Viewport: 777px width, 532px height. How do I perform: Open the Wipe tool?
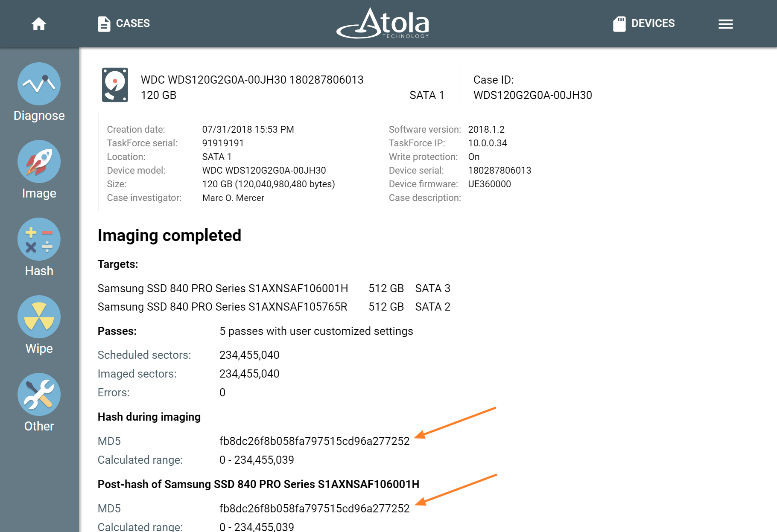coord(39,317)
